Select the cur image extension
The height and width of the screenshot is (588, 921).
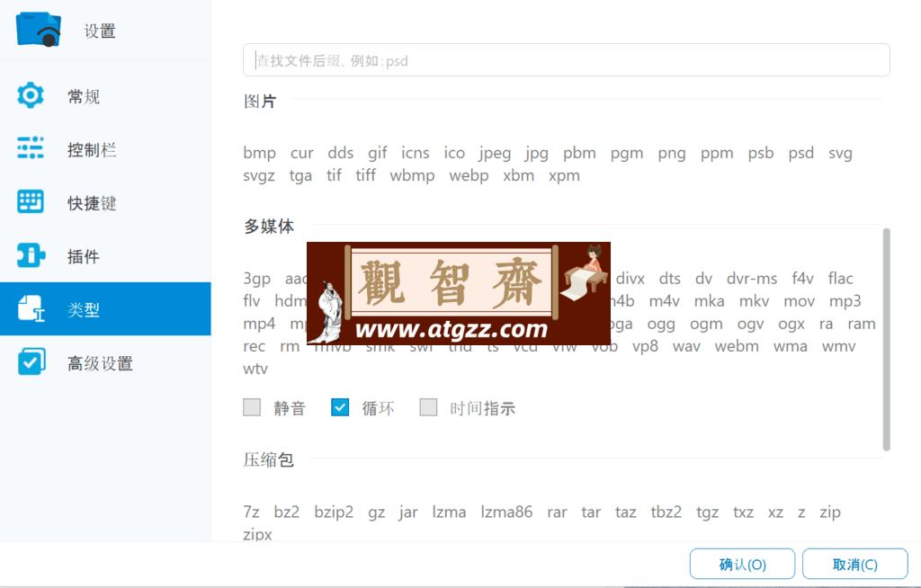302,153
